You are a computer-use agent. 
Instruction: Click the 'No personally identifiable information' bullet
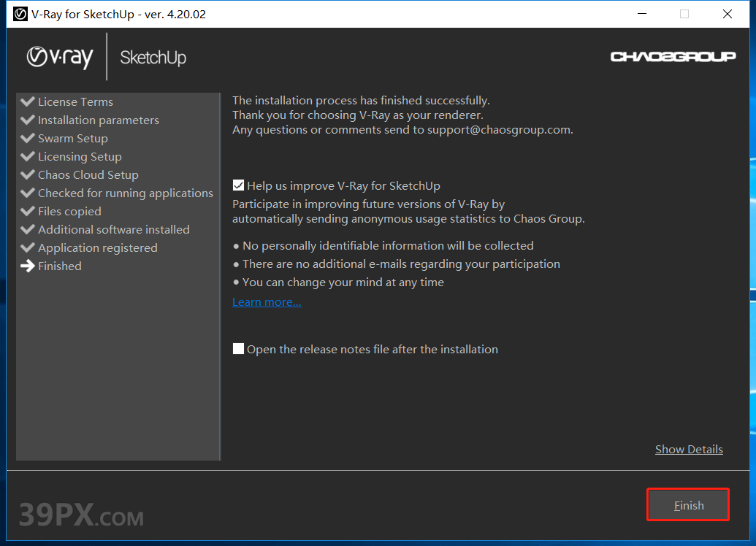pyautogui.click(x=383, y=246)
